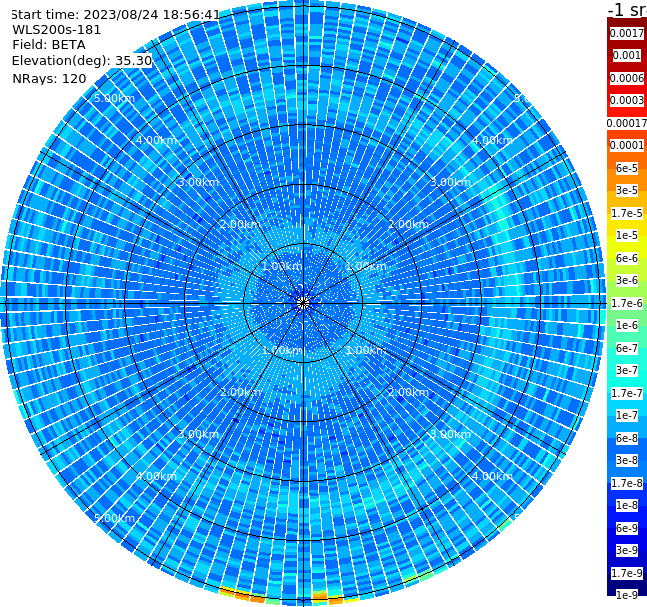Click the colorbar units title above 0.0017
The height and width of the screenshot is (607, 647).
pyautogui.click(x=627, y=9)
